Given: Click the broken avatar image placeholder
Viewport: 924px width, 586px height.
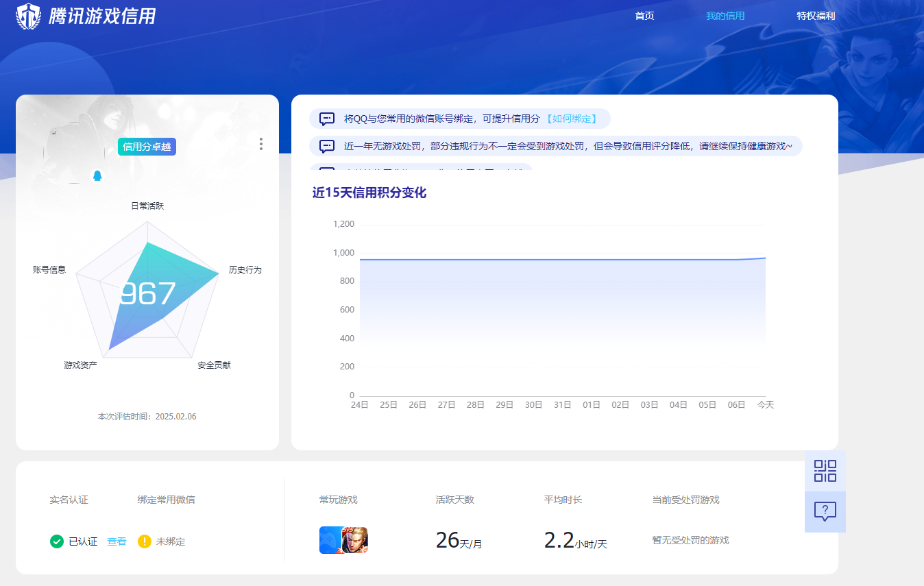Looking at the screenshot, I should coord(73,153).
